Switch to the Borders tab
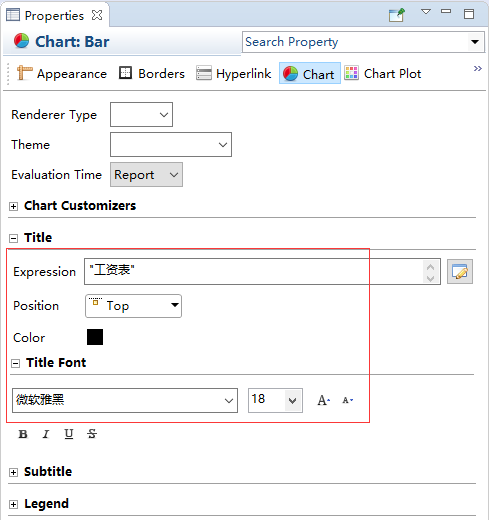 152,74
